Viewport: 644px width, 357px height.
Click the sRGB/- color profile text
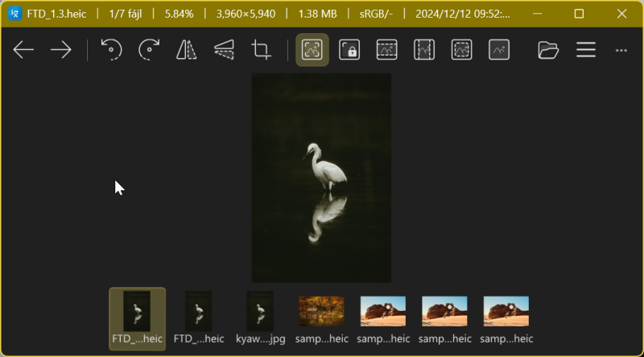376,14
